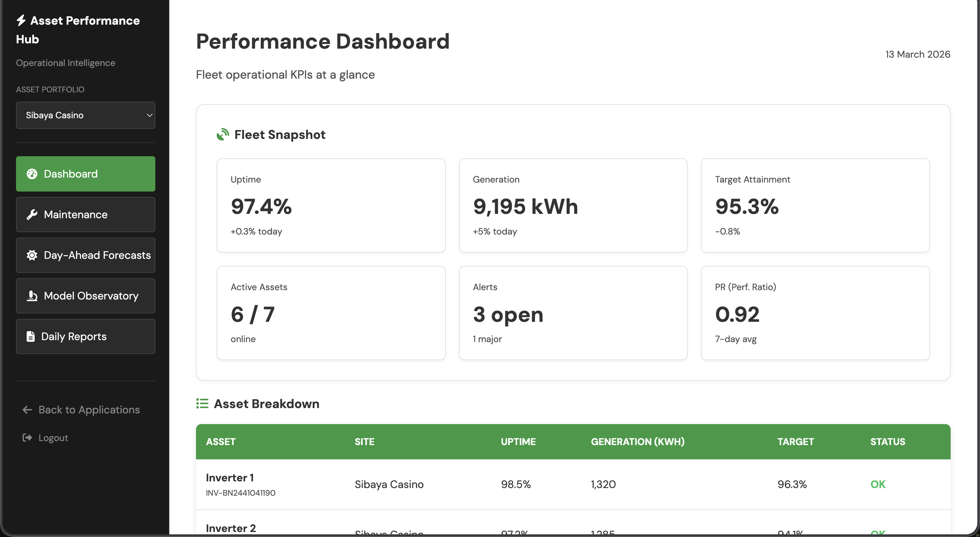Click the OK status for Inverter 1
The image size is (980, 537).
(x=878, y=484)
